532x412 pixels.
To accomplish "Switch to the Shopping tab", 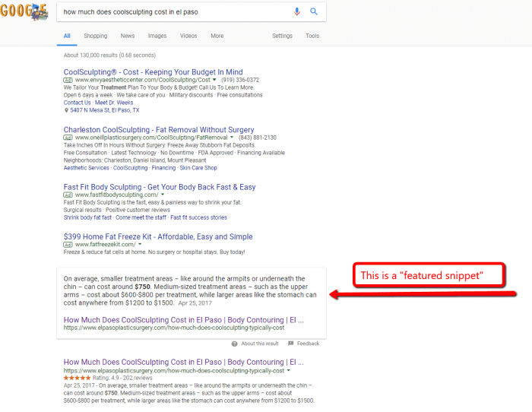I will click(95, 36).
